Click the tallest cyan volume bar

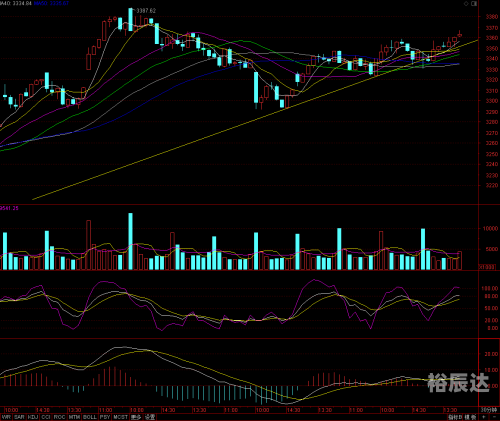[130, 241]
